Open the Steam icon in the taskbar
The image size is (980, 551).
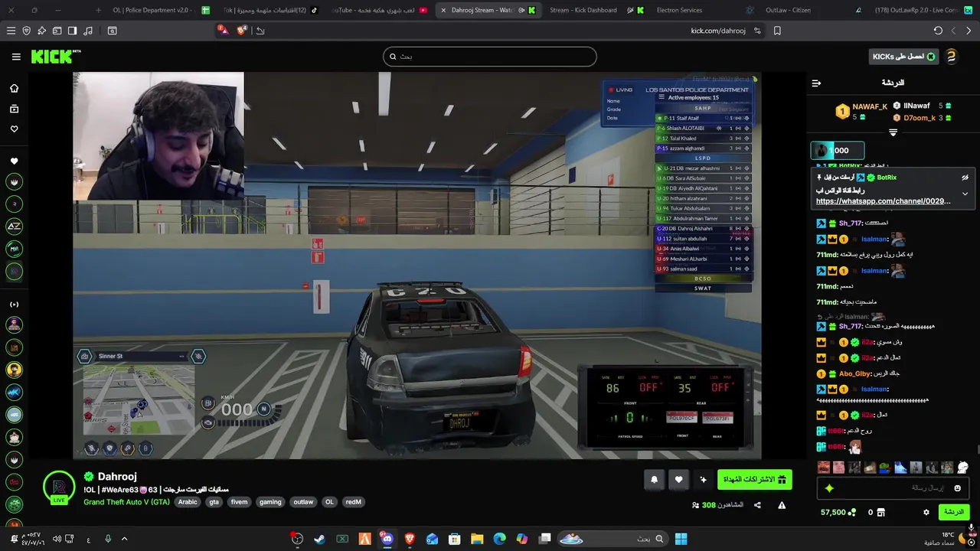coord(319,539)
